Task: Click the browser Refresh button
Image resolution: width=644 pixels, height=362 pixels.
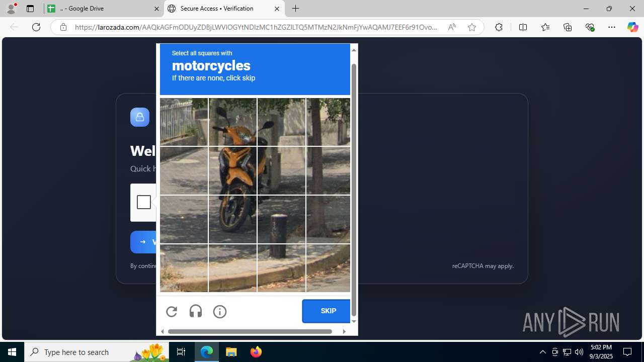Action: pyautogui.click(x=36, y=27)
